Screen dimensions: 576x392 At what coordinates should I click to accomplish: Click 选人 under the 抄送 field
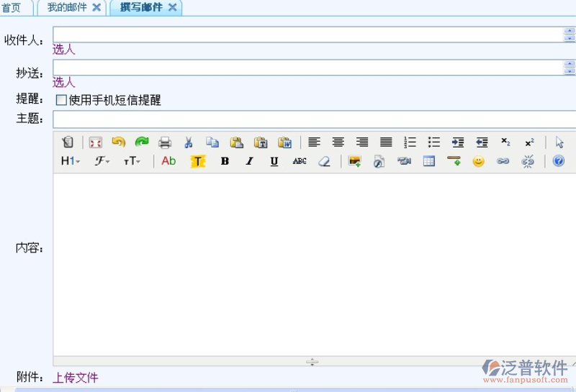coord(63,82)
